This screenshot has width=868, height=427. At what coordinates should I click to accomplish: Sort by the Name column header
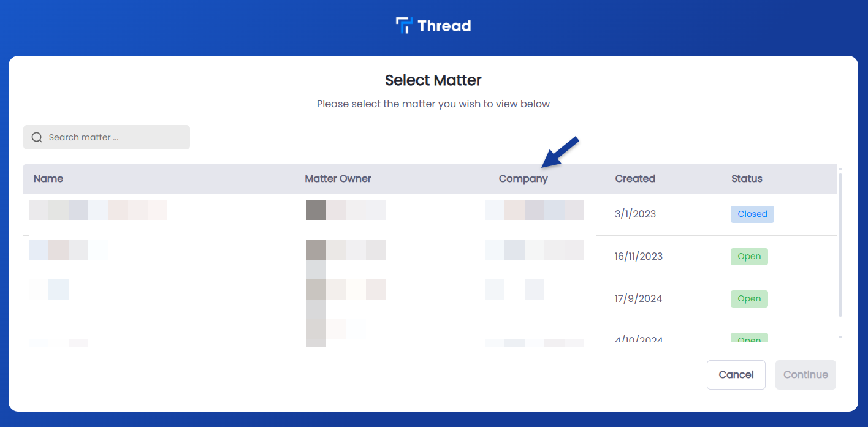(x=48, y=179)
